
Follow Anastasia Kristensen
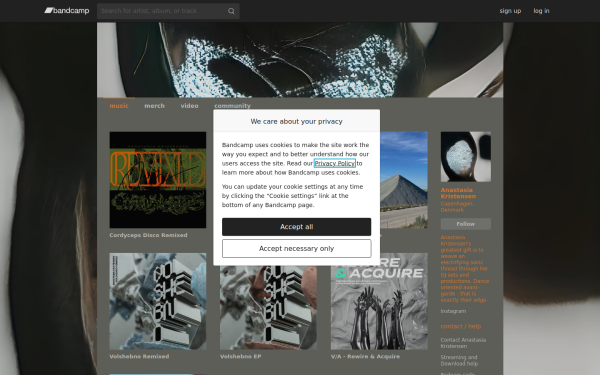click(466, 224)
